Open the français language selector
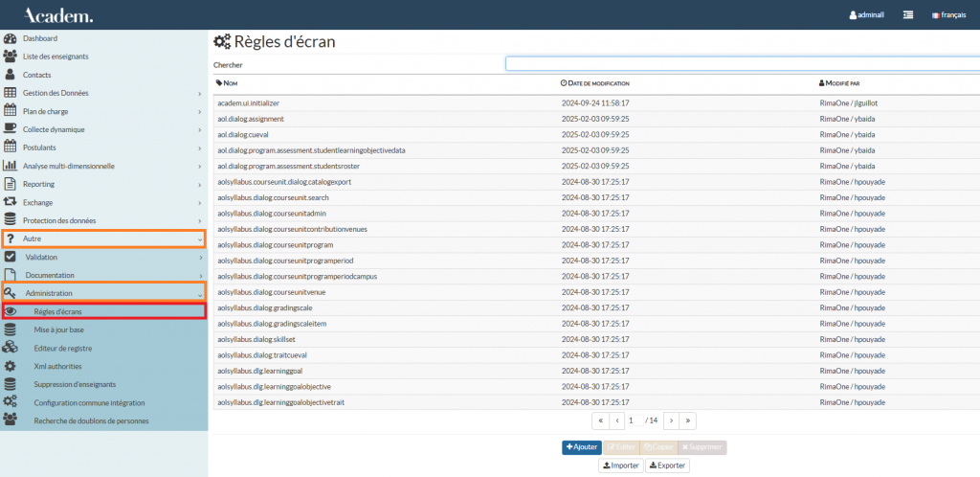Image resolution: width=980 pixels, height=477 pixels. tap(948, 15)
